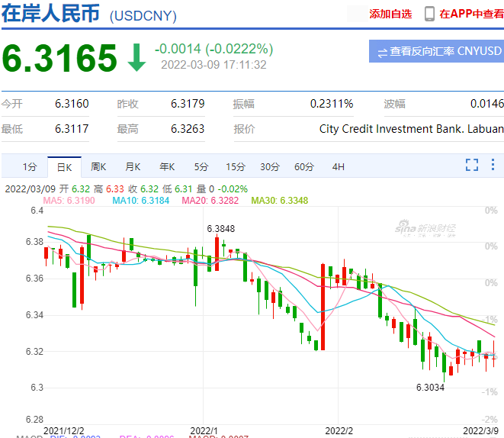Click the MA5: 6.3190 legend label
Image resolution: width=504 pixels, height=438 pixels.
[69, 201]
